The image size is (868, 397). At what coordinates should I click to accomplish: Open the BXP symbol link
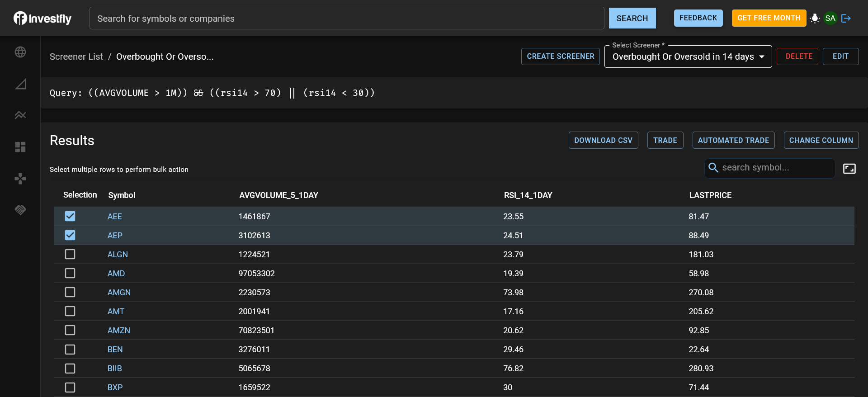[x=115, y=388]
